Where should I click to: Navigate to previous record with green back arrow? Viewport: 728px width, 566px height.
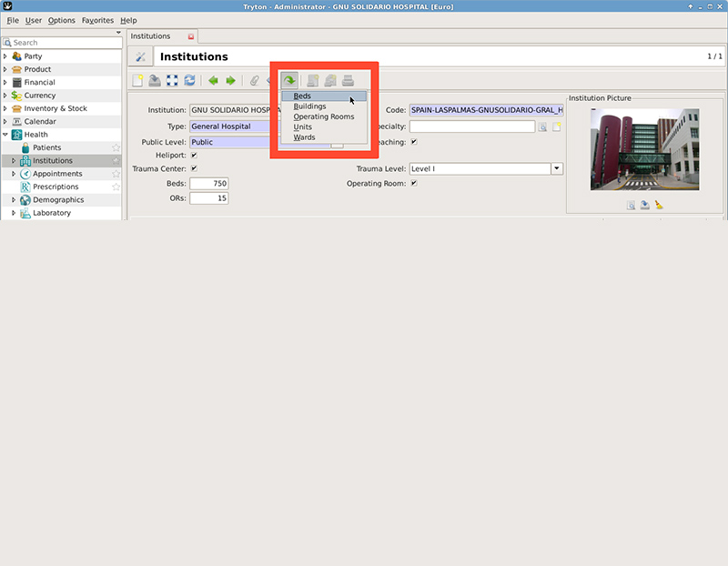tap(212, 80)
